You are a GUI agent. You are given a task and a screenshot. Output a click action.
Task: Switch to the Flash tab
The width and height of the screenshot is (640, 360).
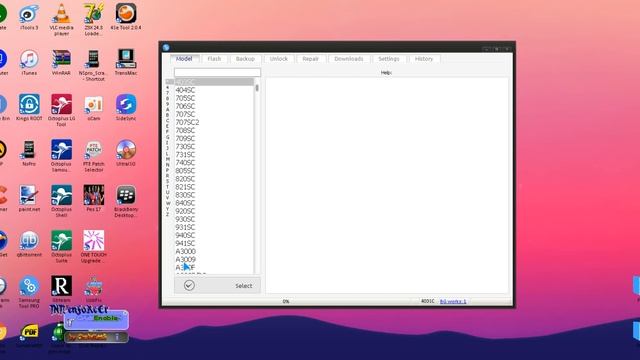click(x=214, y=59)
